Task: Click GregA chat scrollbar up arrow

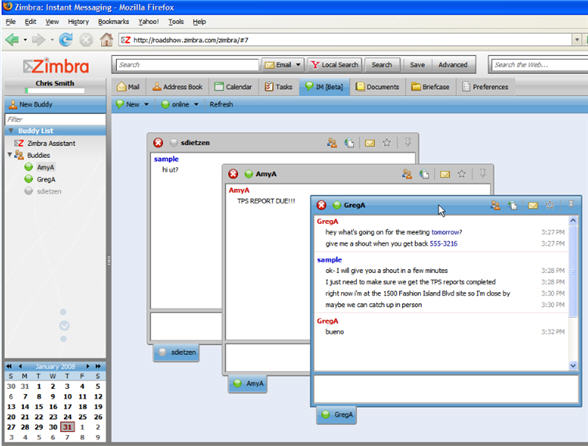Action: click(573, 221)
